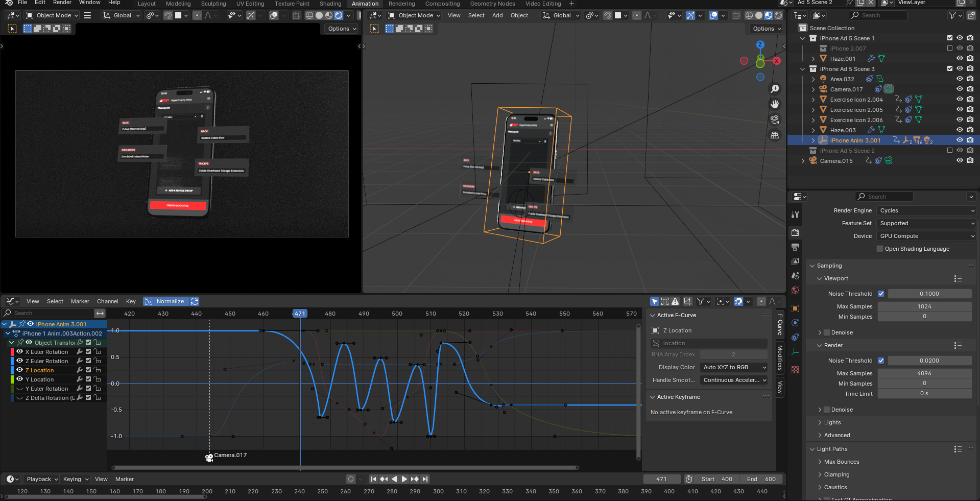980x501 pixels.
Task: Expand Exercise icon 2.004 in outliner
Action: pyautogui.click(x=813, y=100)
